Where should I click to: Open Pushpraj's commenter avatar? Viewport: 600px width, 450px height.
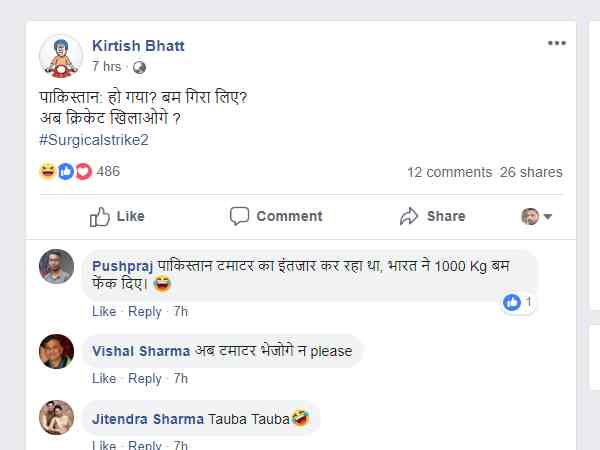coord(56,266)
